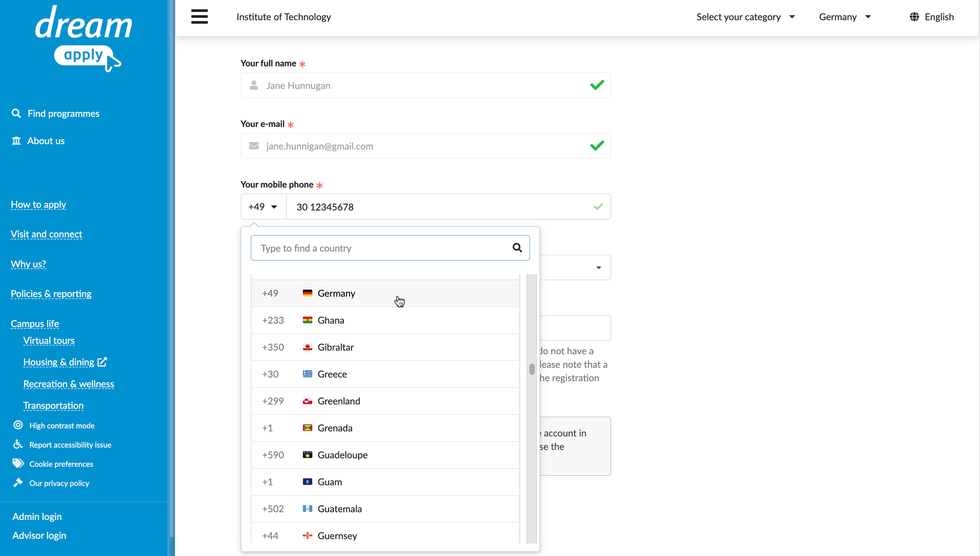Open the Select your category dropdown
The height and width of the screenshot is (556, 980).
745,17
